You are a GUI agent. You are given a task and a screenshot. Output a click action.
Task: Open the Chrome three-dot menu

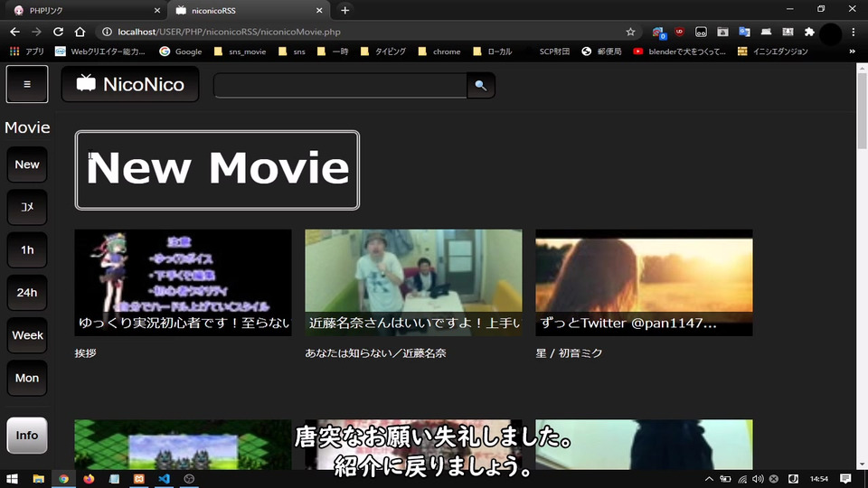(x=853, y=33)
